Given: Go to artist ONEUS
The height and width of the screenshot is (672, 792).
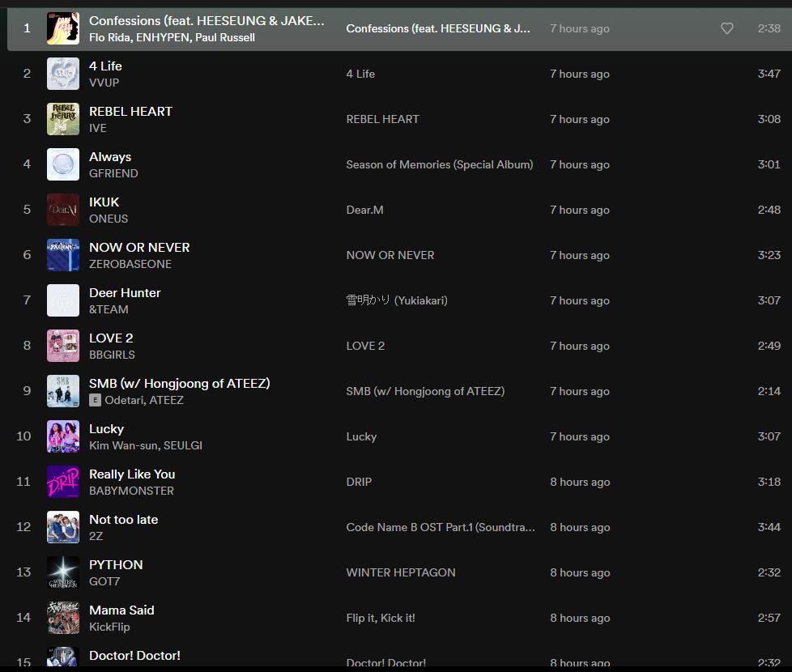Looking at the screenshot, I should click(x=109, y=219).
